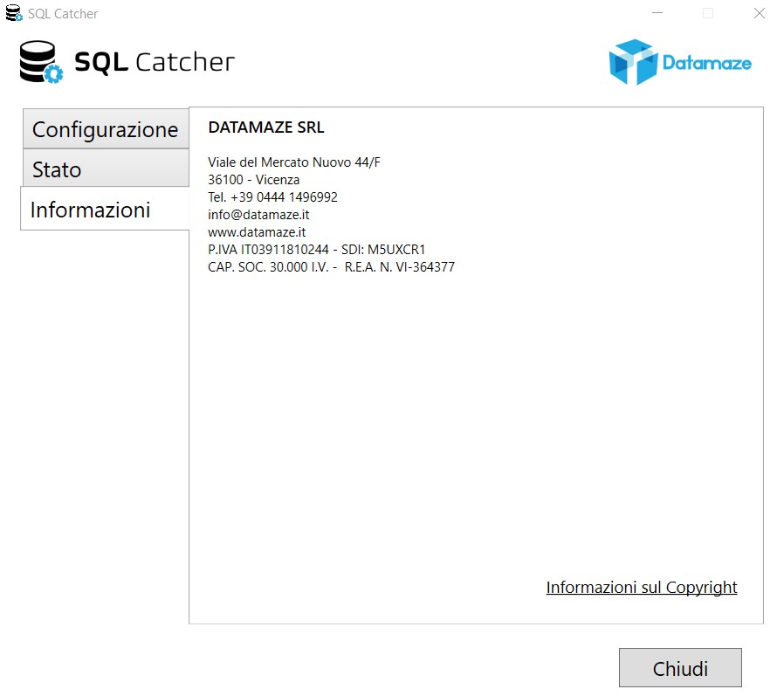Minimize the SQL Catcher window

click(x=657, y=13)
